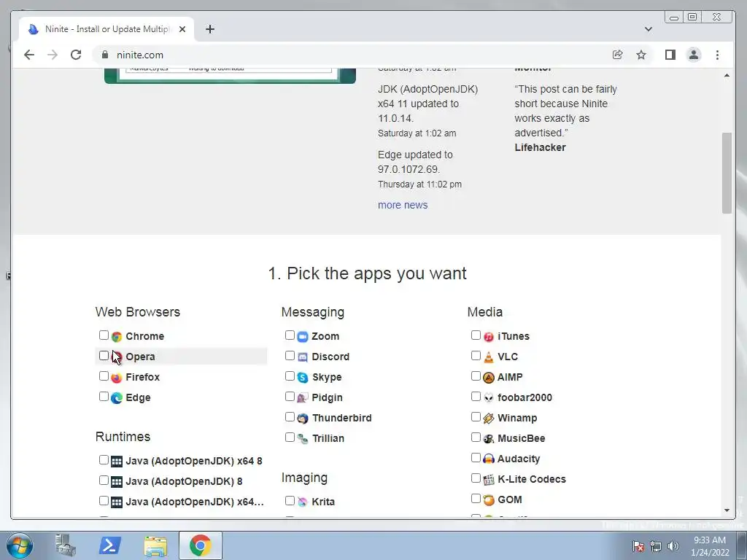Click the Java (AdoptOpenJDK) x64 8 icon
This screenshot has height=560, width=747.
(x=117, y=462)
